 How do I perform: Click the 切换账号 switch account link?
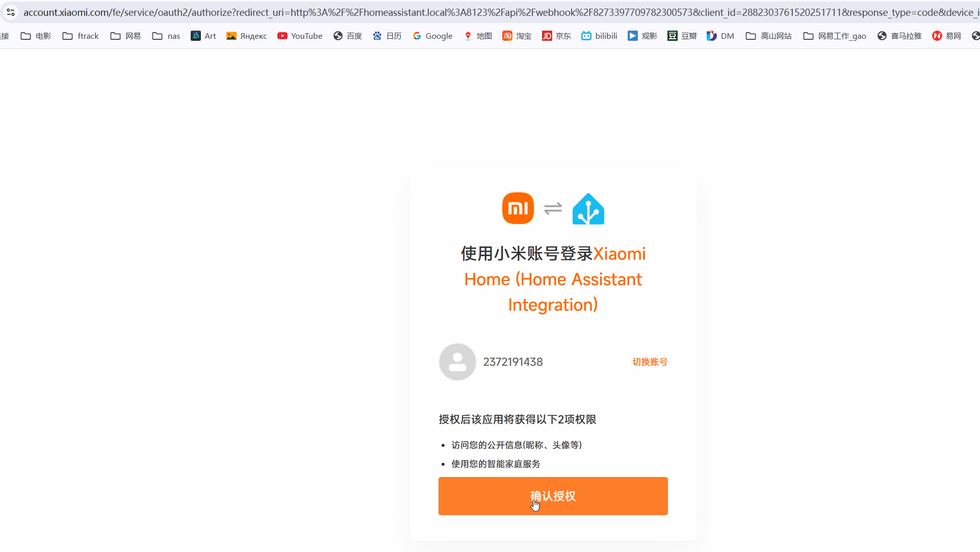pos(650,362)
